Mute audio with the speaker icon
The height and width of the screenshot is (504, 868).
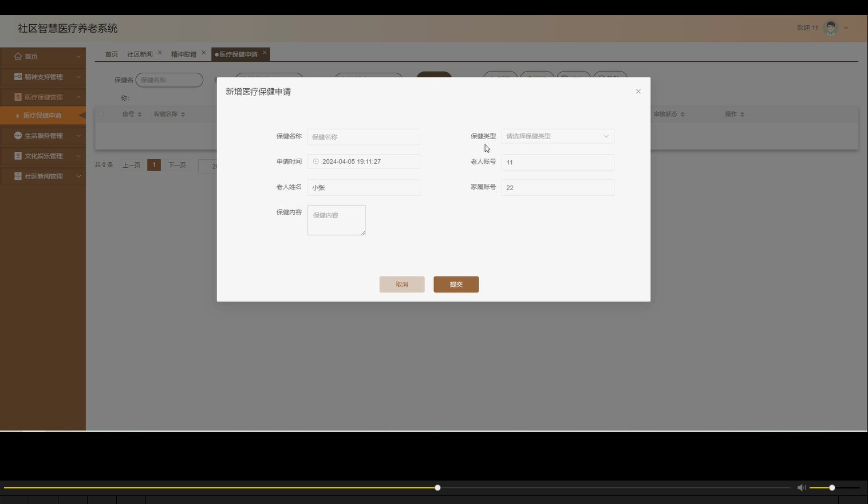(x=801, y=487)
